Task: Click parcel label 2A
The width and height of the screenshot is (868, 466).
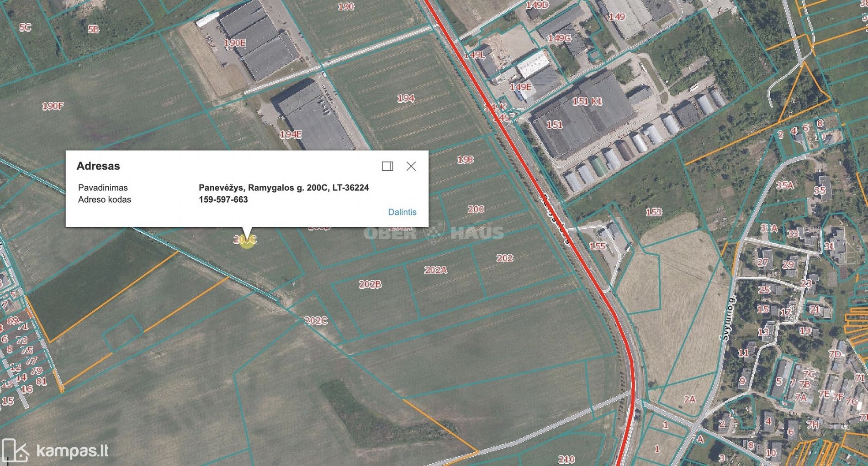Action: tap(689, 399)
